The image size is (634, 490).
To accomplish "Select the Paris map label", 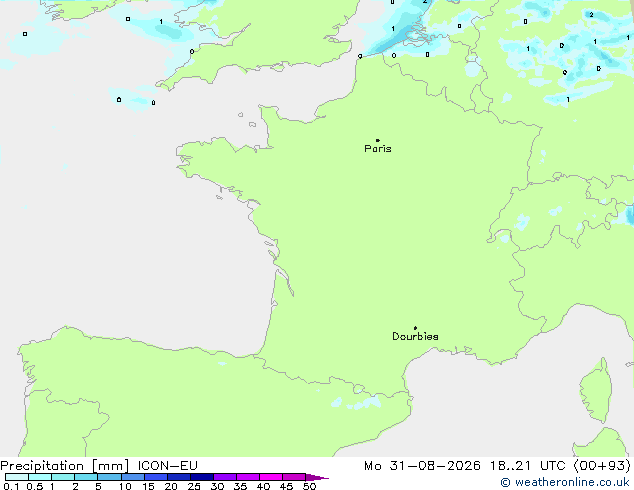I will coord(378,149).
